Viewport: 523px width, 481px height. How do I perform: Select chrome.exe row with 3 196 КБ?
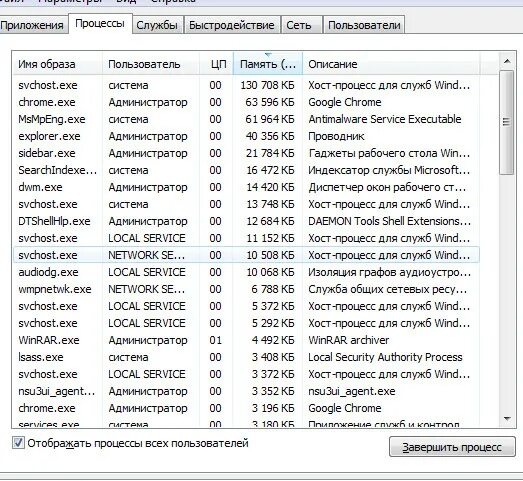[x=246, y=409]
